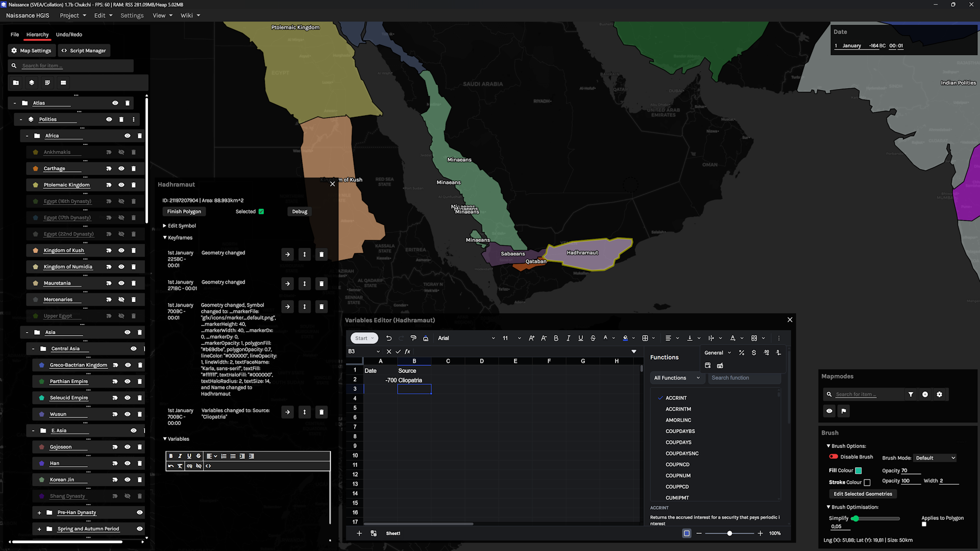Click the Finish Polygon button
The image size is (980, 551).
point(184,212)
